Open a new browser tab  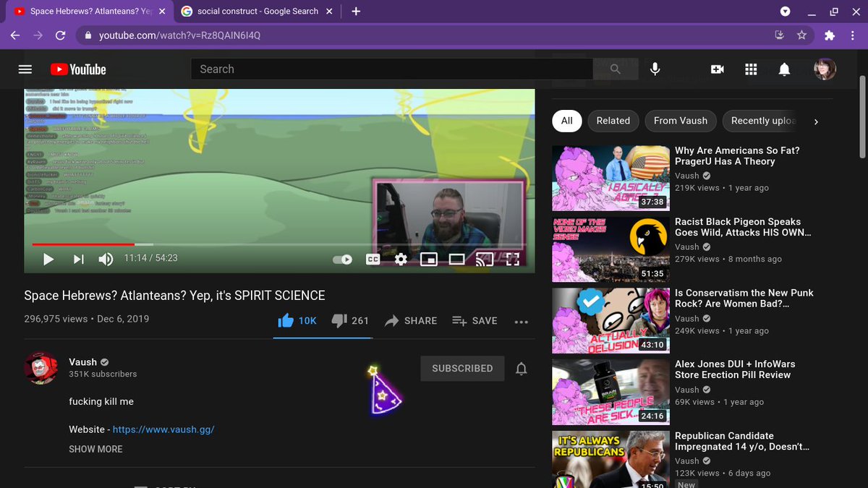356,12
